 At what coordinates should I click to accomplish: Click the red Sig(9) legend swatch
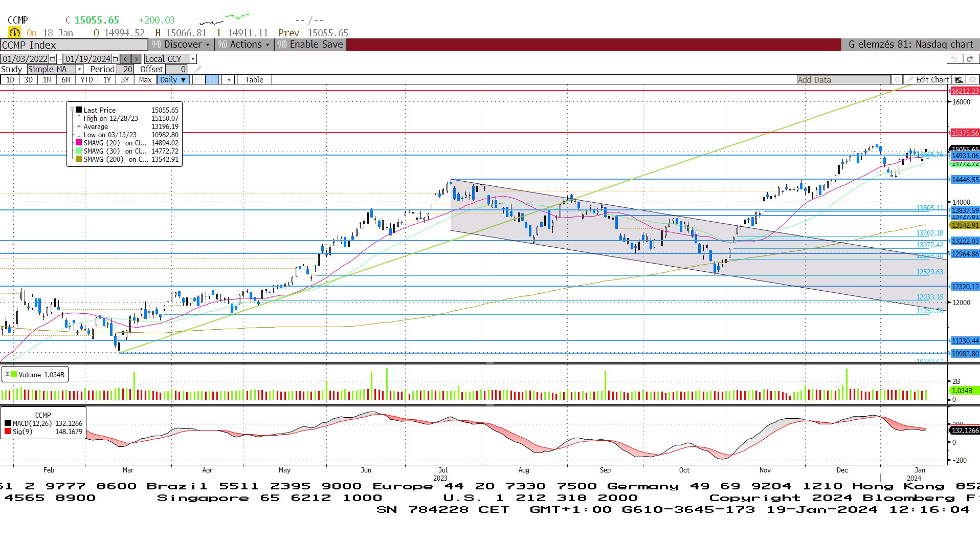pyautogui.click(x=8, y=432)
